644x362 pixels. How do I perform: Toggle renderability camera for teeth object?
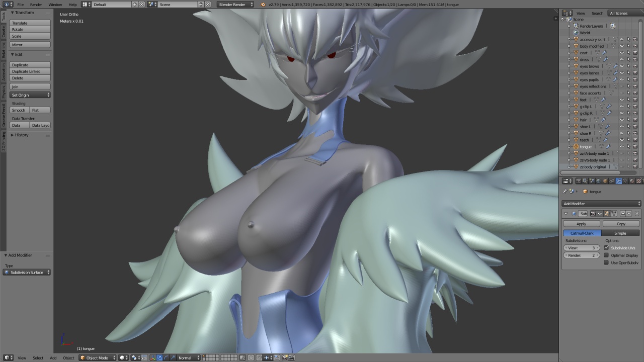point(635,140)
